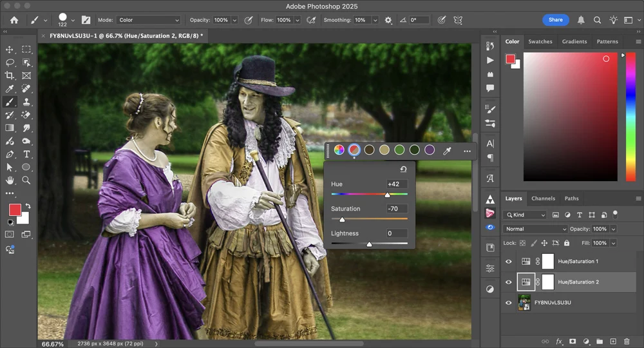
Task: Switch to the Channels tab
Action: [x=543, y=198]
